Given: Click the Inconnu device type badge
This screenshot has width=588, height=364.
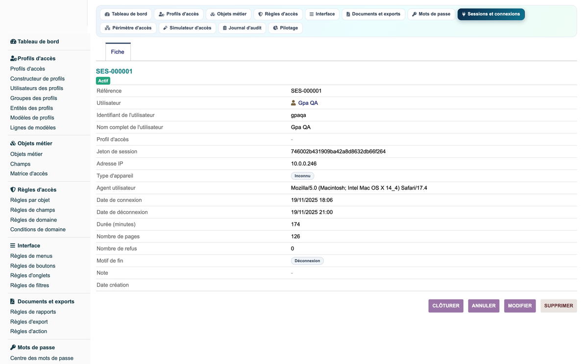Looking at the screenshot, I should [302, 176].
